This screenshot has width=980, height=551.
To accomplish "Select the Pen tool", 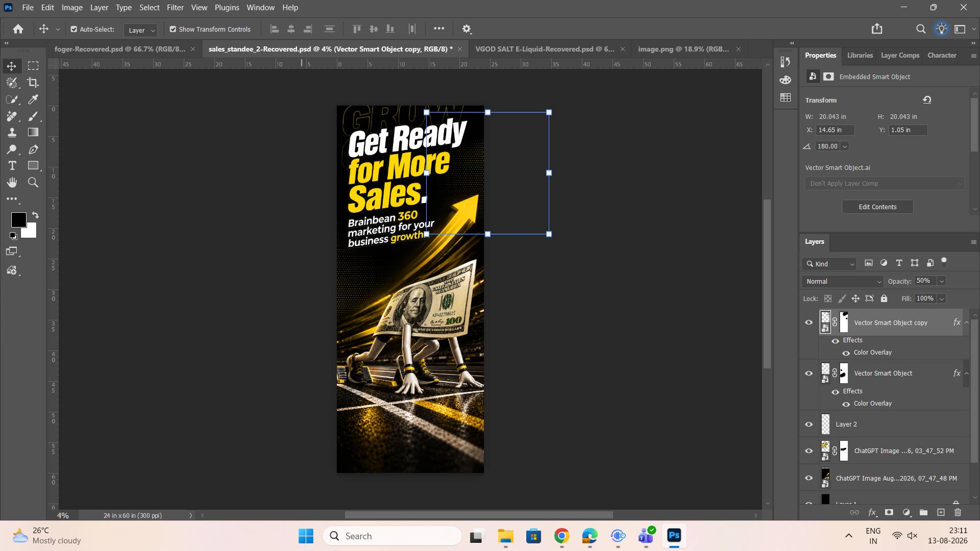I will point(33,149).
